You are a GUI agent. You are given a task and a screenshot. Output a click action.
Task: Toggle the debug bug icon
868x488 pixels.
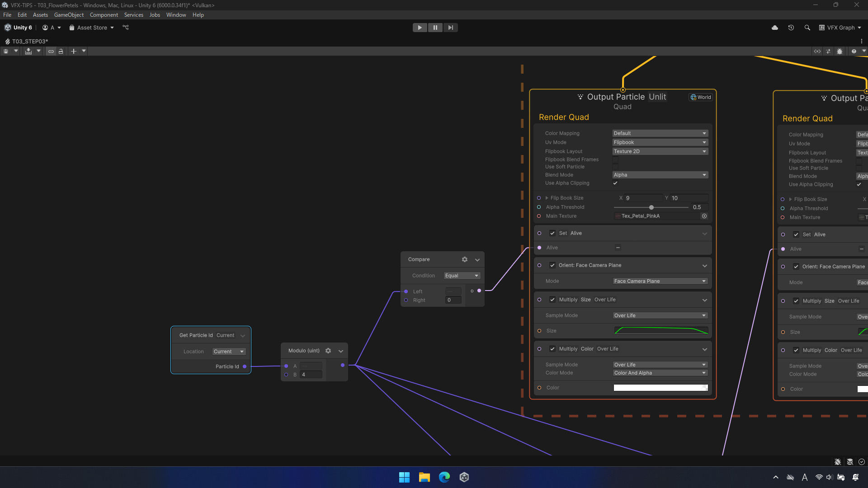pos(840,52)
